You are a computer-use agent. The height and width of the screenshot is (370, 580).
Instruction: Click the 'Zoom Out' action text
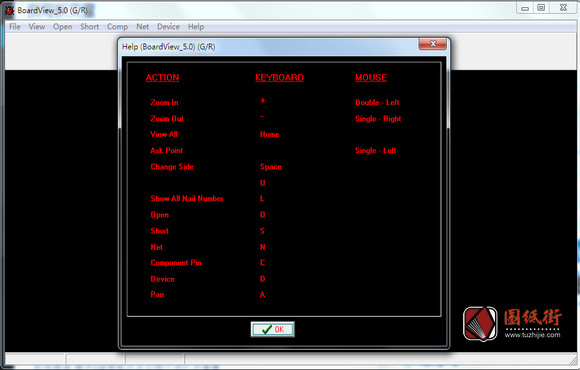point(167,119)
